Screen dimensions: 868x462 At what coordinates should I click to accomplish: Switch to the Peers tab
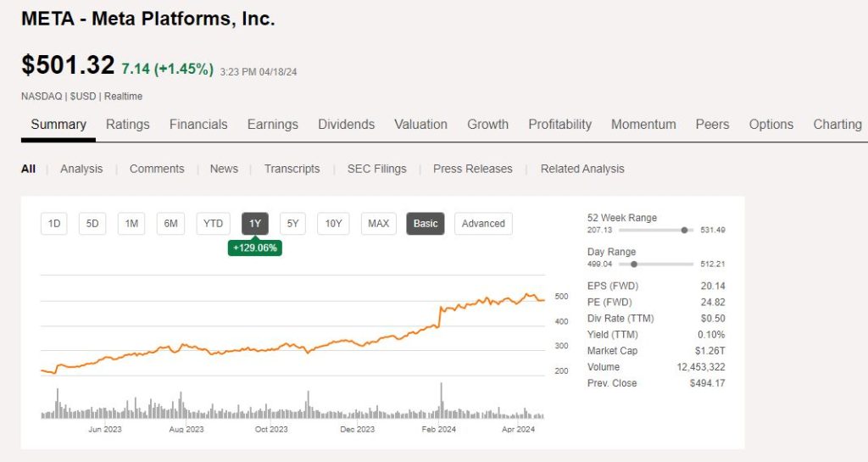712,125
